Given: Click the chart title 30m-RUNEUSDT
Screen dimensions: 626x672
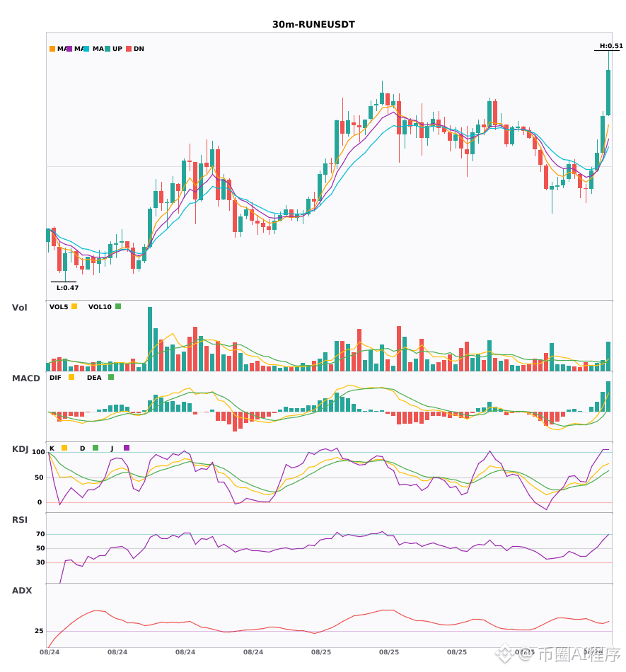Looking at the screenshot, I should coord(313,25).
